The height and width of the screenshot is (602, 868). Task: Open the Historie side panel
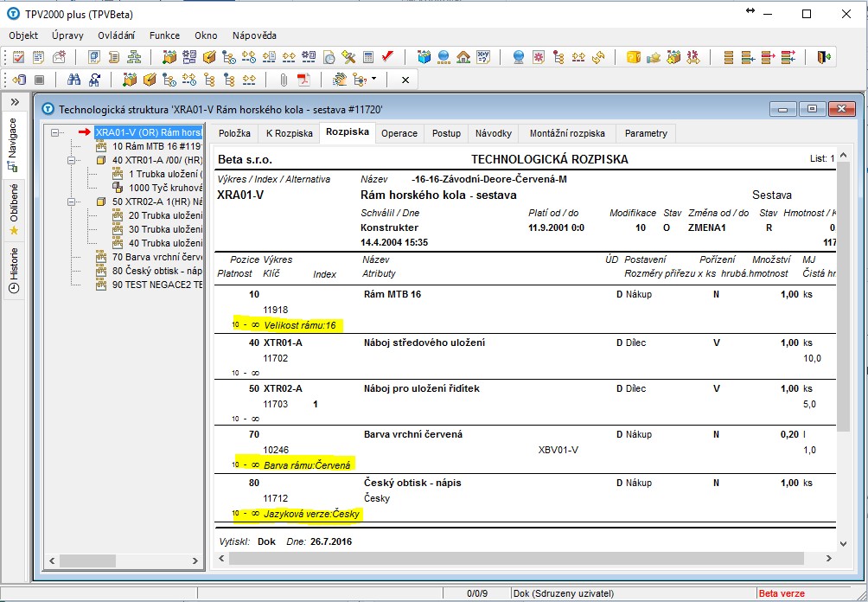(x=14, y=270)
